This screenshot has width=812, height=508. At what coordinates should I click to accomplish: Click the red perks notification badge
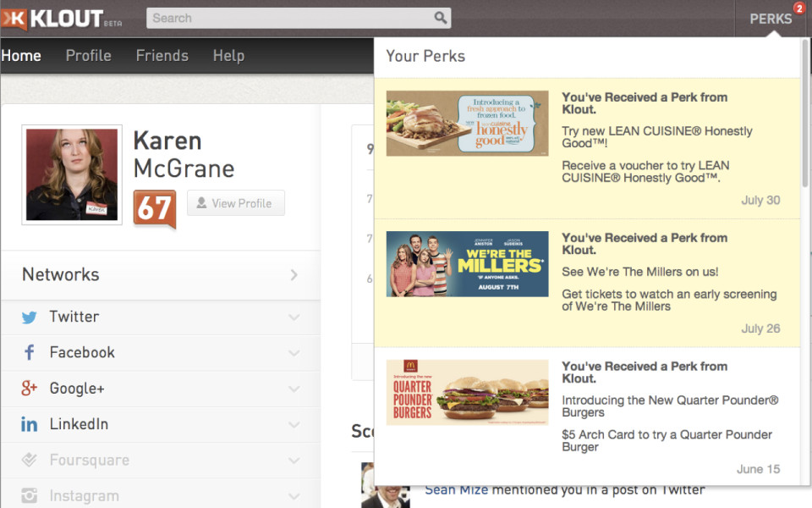[x=799, y=8]
